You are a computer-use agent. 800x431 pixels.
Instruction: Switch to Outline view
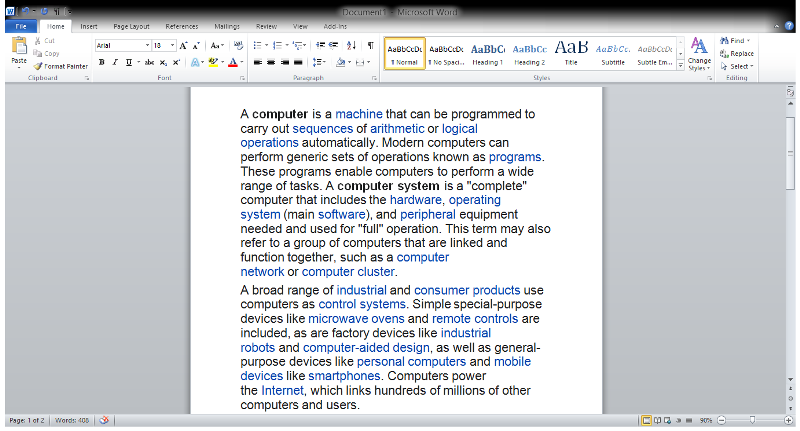coord(679,420)
